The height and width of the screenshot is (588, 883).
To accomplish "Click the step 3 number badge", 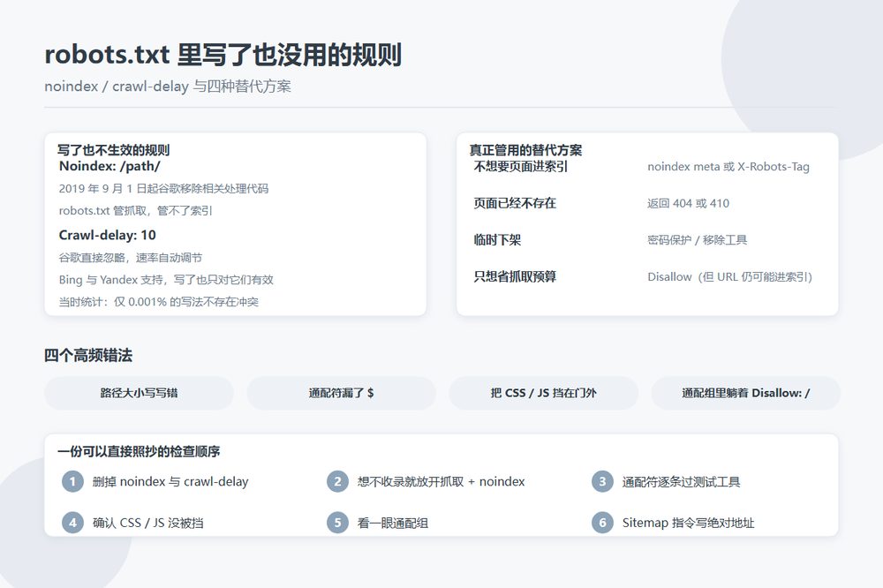I will click(x=602, y=481).
